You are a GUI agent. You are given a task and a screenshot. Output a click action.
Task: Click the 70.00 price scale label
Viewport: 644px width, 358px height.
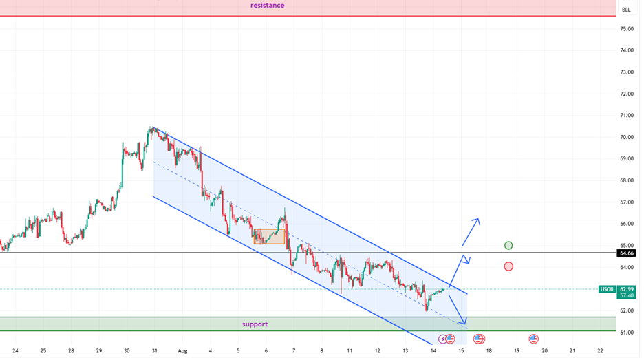point(627,137)
